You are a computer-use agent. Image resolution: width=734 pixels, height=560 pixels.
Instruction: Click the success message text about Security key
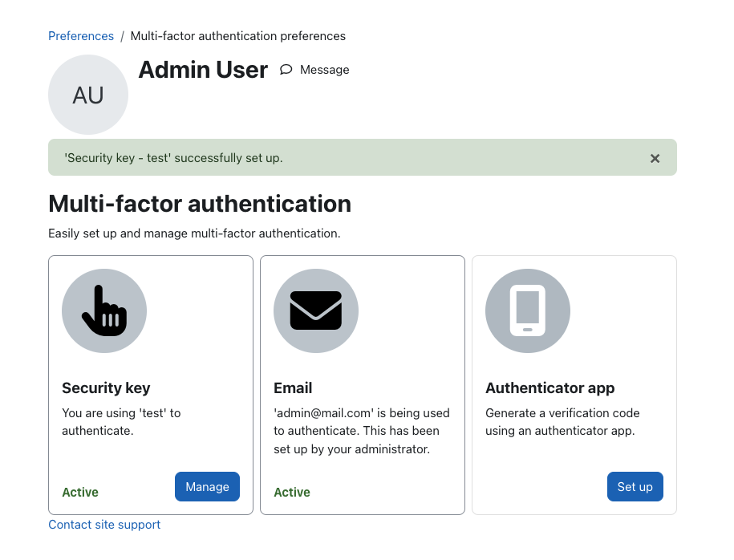click(173, 158)
